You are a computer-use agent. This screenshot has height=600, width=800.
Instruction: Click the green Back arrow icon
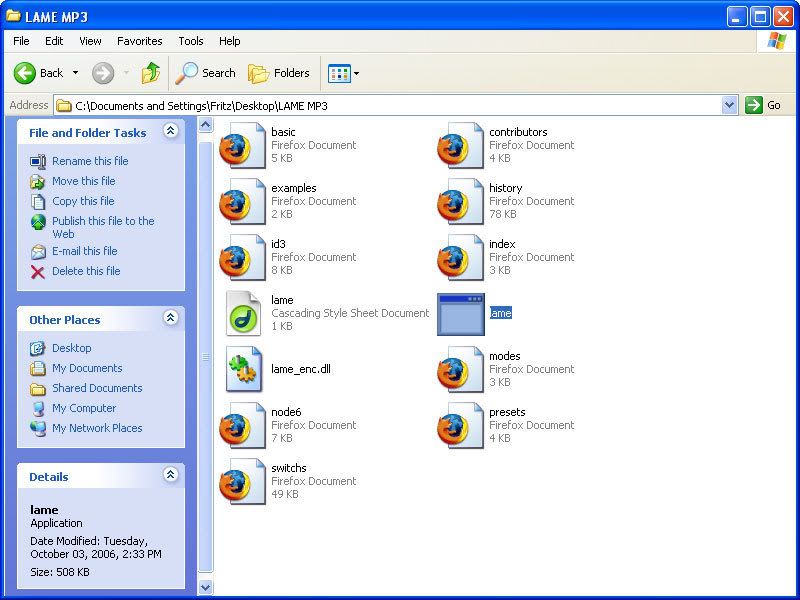(24, 73)
